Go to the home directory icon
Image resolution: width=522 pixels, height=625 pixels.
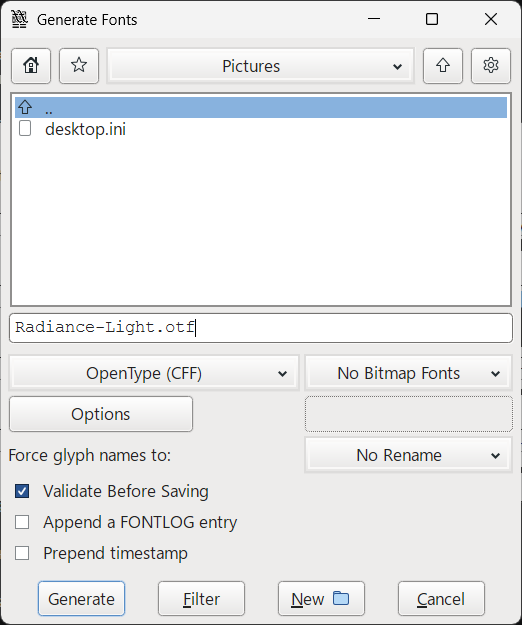pyautogui.click(x=31, y=66)
